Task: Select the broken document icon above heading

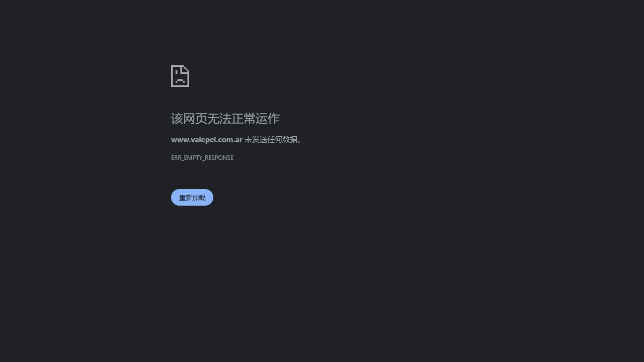Action: [x=180, y=76]
